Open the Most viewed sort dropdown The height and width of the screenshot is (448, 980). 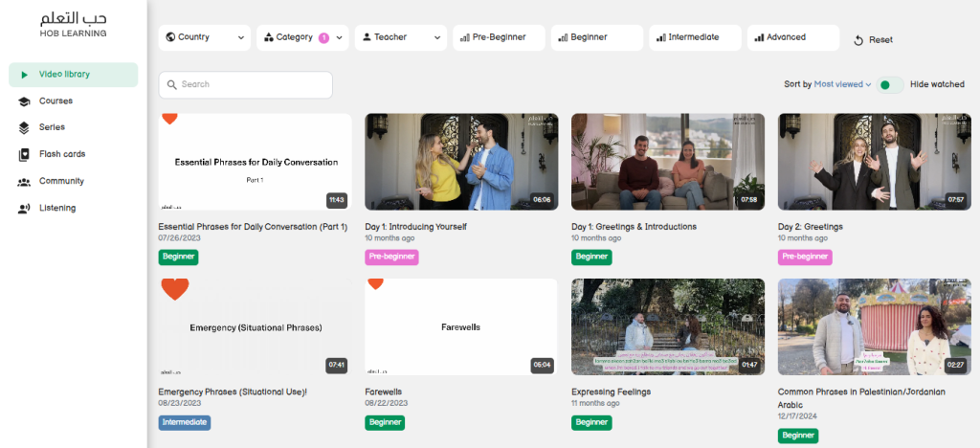click(x=842, y=84)
